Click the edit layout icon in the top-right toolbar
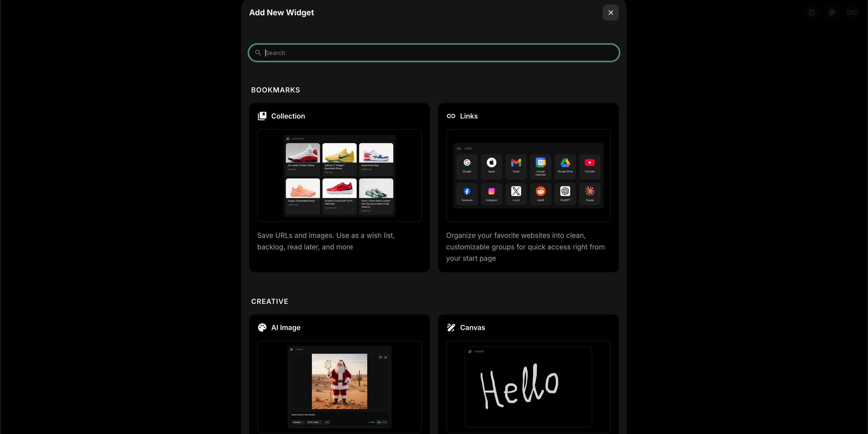This screenshot has height=434, width=868. click(x=812, y=13)
